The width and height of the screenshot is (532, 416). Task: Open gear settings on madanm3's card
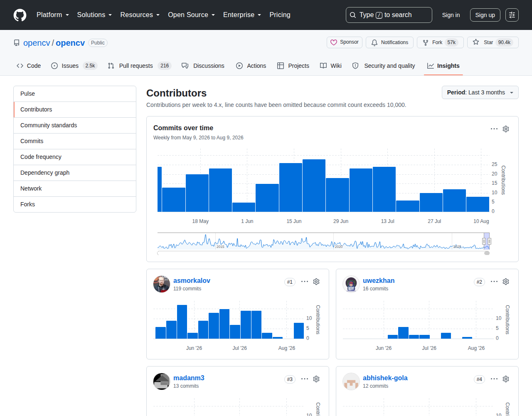pos(316,379)
